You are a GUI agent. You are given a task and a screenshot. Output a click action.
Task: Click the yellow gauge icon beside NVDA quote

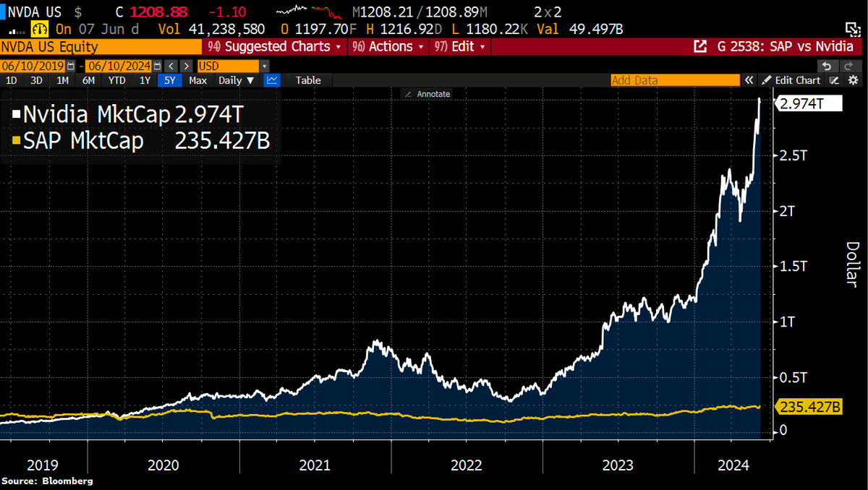click(x=39, y=29)
